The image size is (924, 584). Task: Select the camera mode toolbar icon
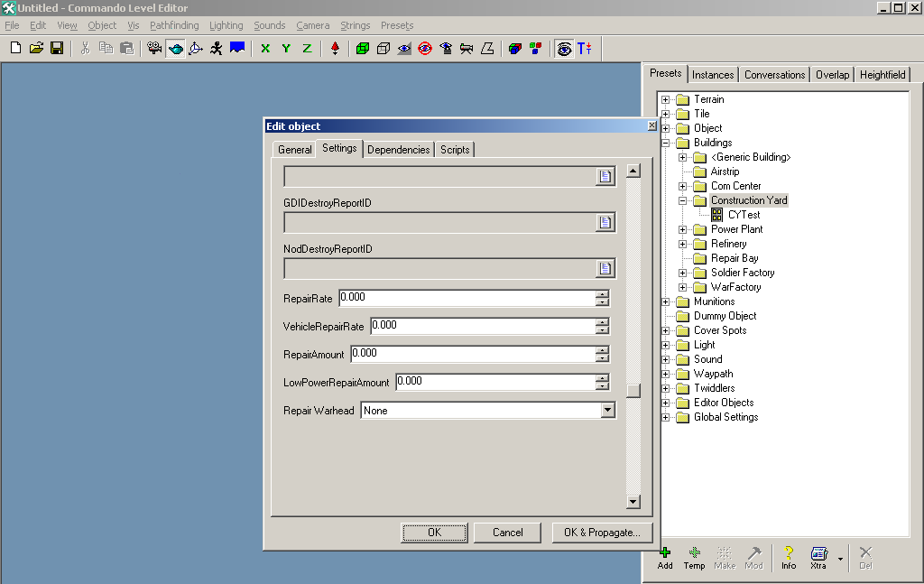[154, 48]
